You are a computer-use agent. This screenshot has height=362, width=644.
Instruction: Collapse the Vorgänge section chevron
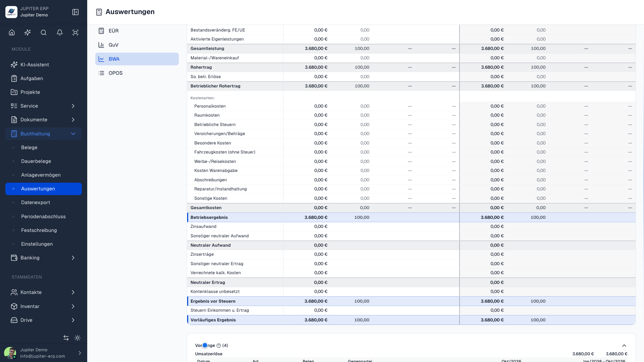coord(624,346)
